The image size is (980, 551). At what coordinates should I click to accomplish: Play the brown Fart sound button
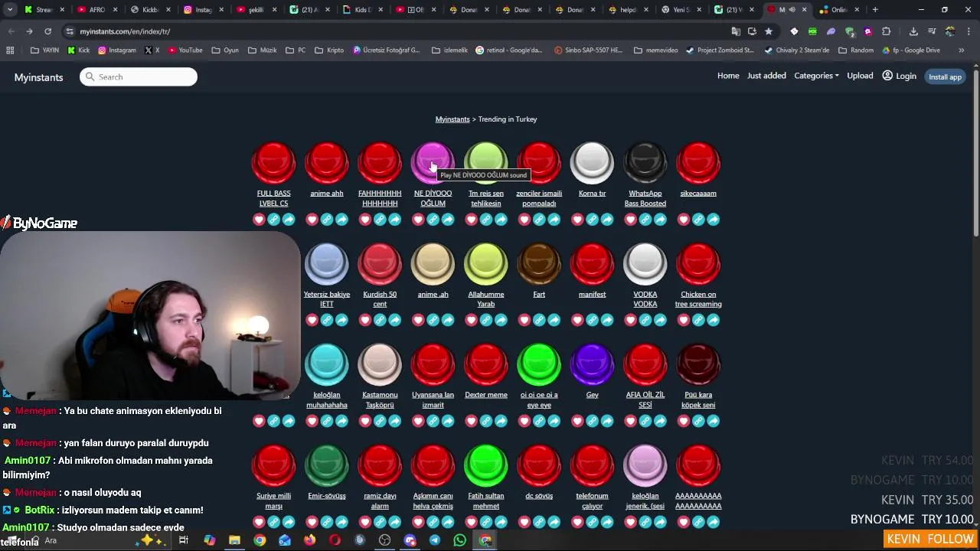click(x=539, y=264)
